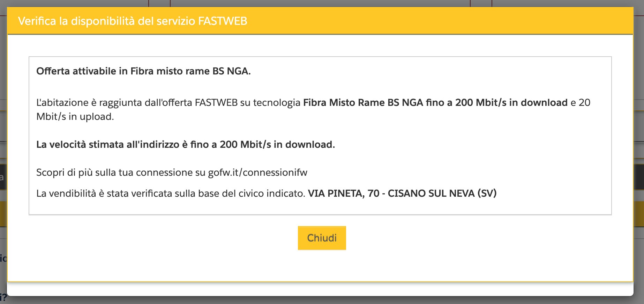Click the Chiudi button
Image resolution: width=644 pixels, height=304 pixels.
(x=322, y=238)
